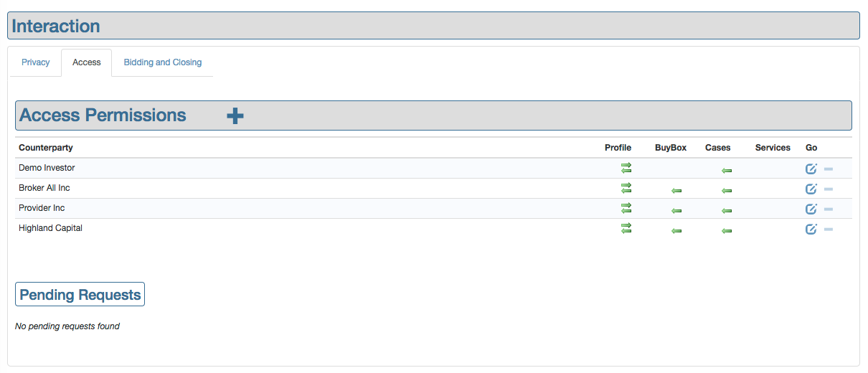Click the Pending Requests heading
868x373 pixels.
point(80,295)
